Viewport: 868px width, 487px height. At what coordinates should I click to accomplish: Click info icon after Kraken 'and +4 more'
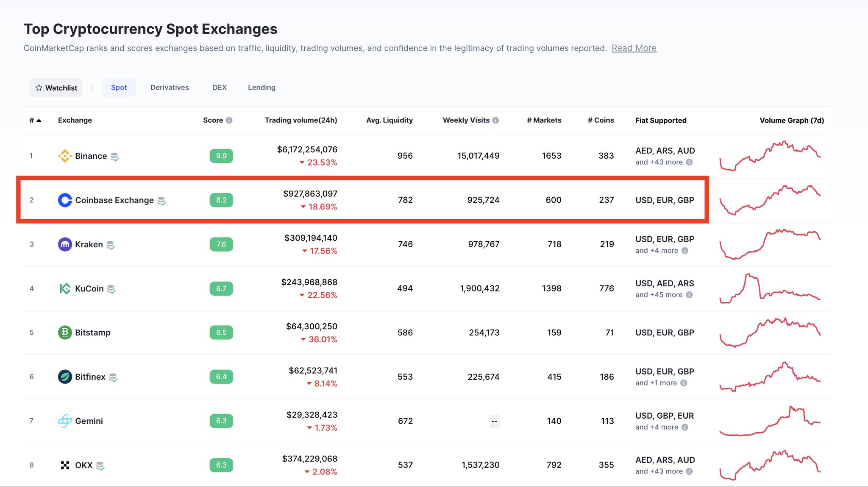coord(684,250)
